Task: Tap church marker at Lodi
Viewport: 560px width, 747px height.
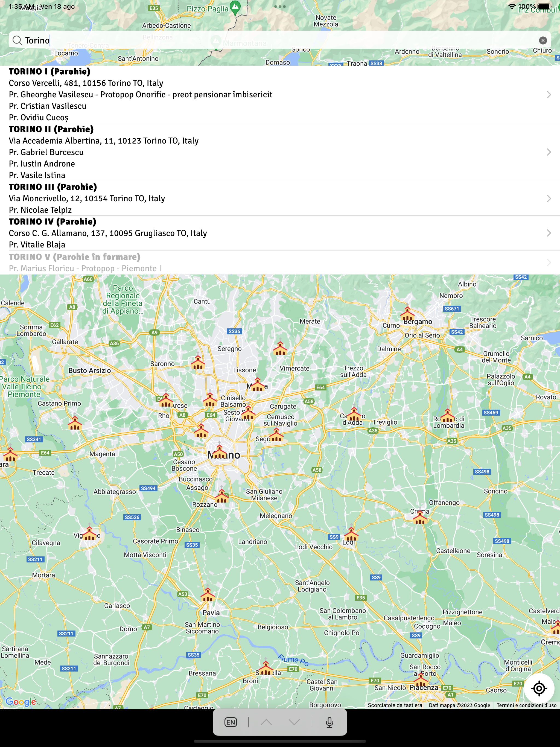Action: 351,533
